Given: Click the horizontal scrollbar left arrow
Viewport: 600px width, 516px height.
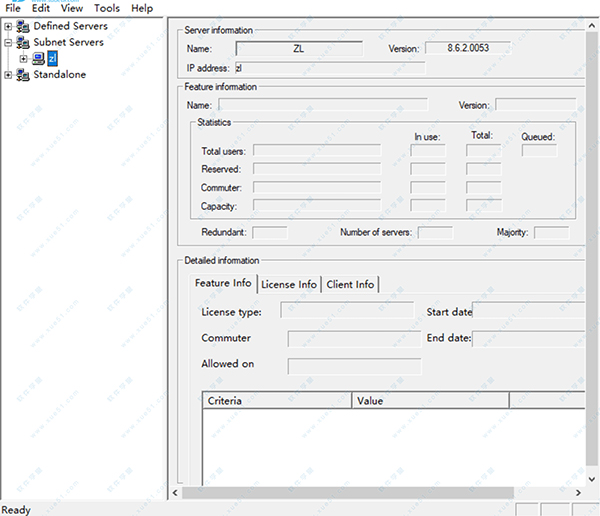Looking at the screenshot, I should [177, 493].
